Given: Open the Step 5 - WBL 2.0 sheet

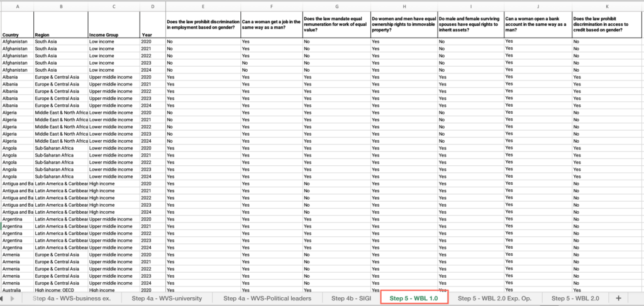Looking at the screenshot, I should click(575, 298).
